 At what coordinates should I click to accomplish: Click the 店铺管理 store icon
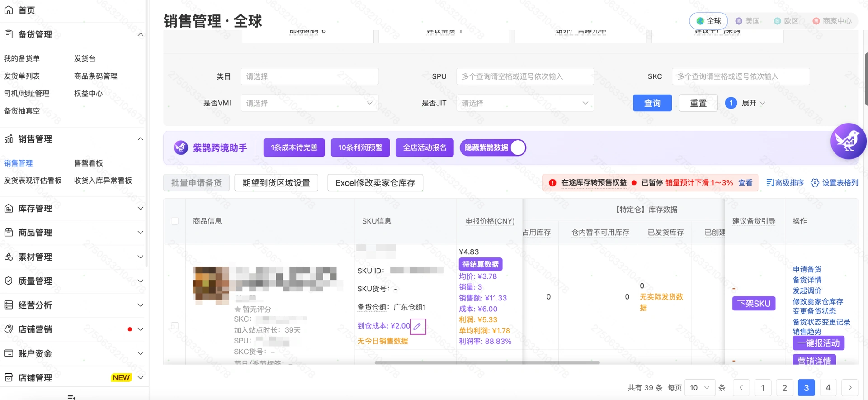9,377
